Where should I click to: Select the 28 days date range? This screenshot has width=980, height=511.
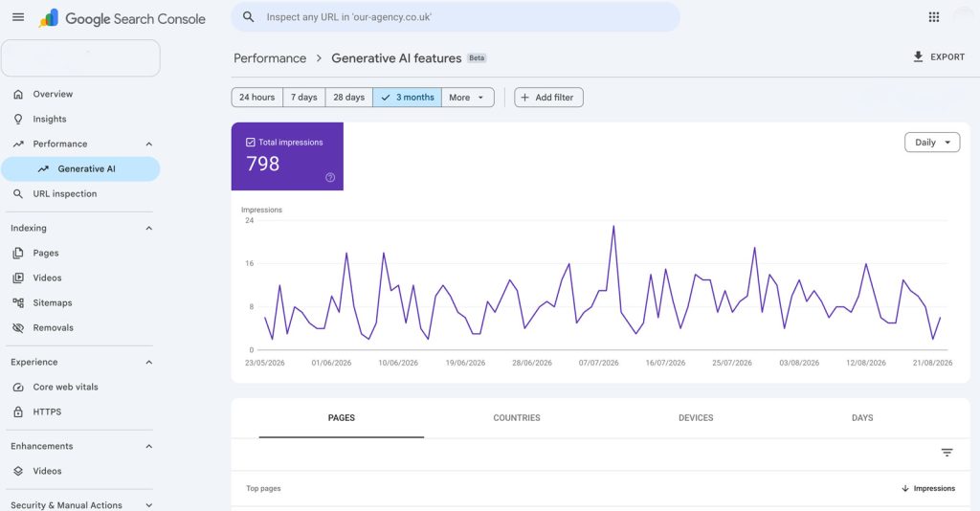pos(348,98)
